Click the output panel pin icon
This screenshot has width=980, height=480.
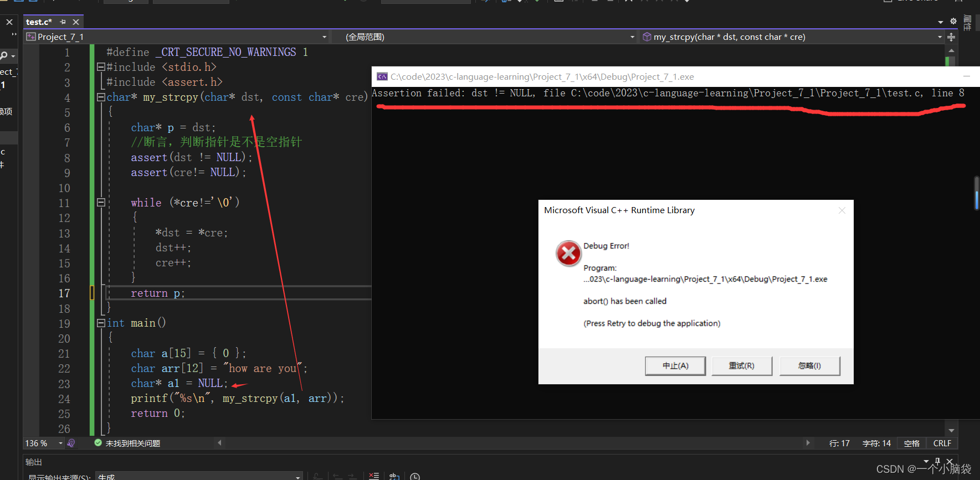[x=937, y=461]
